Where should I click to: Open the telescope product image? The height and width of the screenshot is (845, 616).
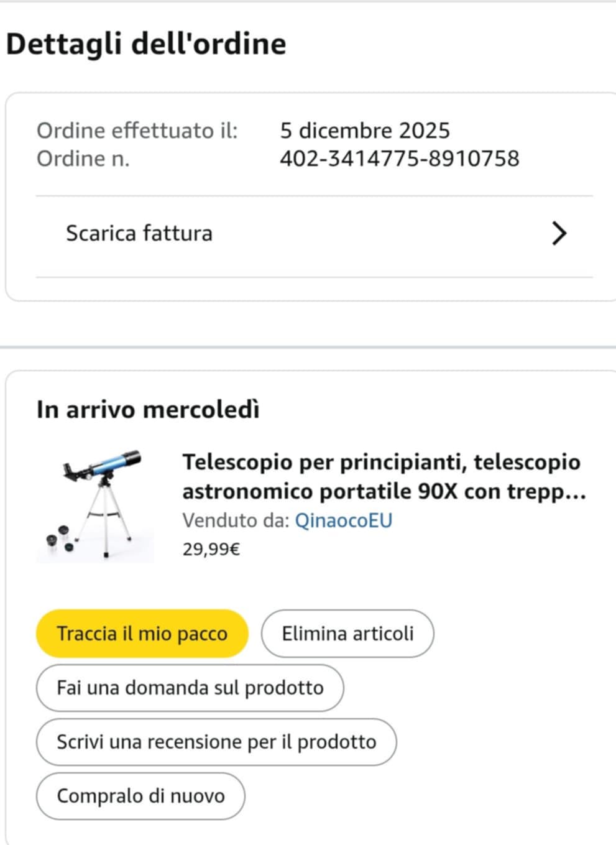[95, 506]
